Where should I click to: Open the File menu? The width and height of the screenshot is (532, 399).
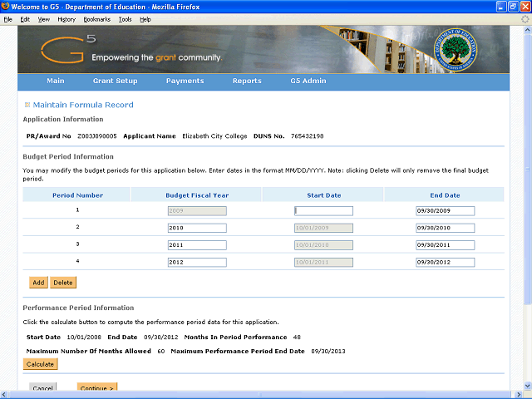point(7,19)
